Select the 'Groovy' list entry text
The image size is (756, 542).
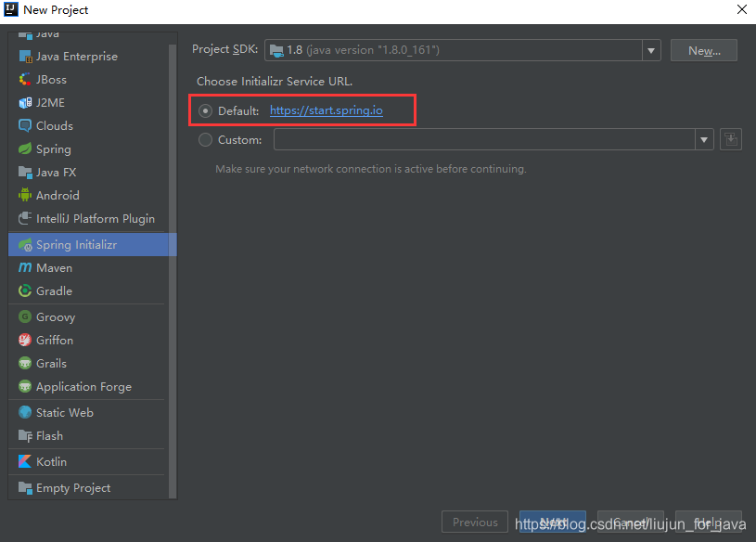click(56, 317)
